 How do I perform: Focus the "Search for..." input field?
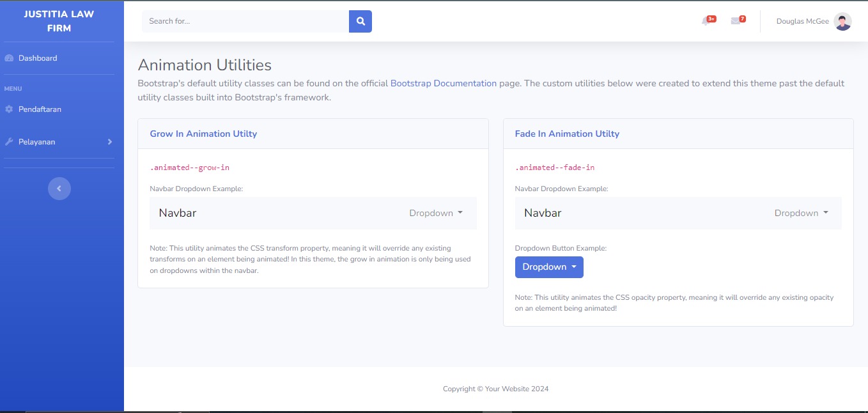(x=245, y=21)
